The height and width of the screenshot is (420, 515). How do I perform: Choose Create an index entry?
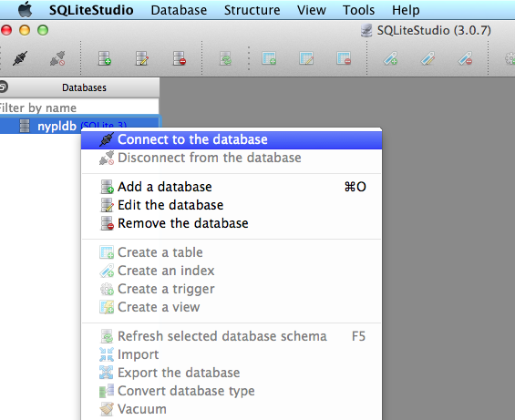click(x=232, y=271)
